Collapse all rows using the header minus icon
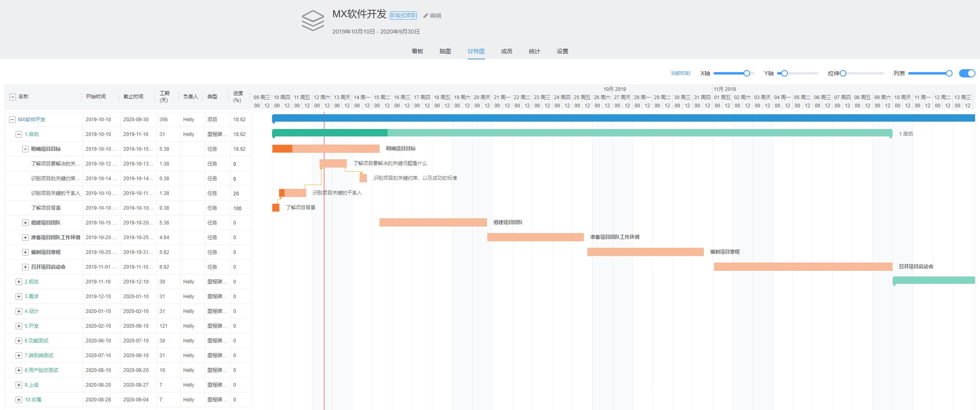The image size is (980, 410). [x=13, y=97]
